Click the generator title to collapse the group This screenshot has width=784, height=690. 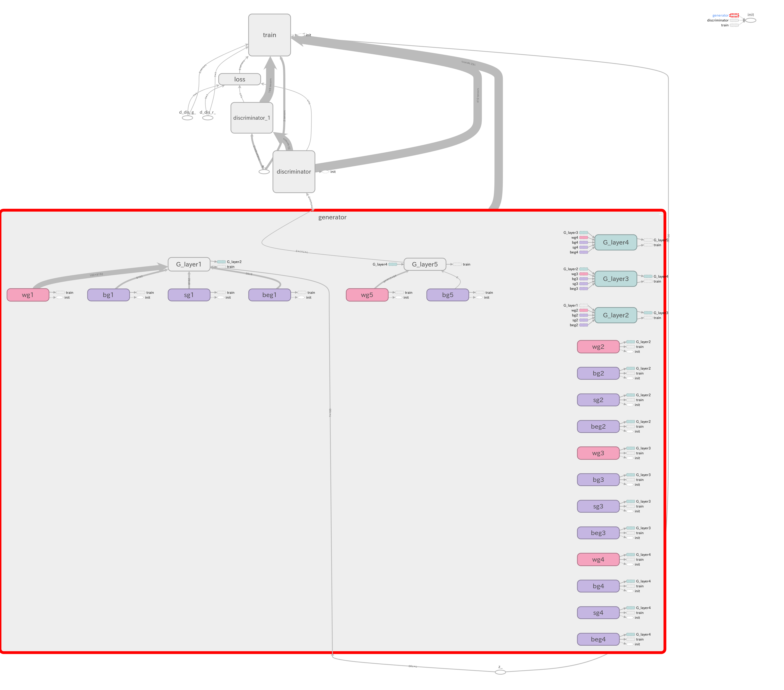pyautogui.click(x=332, y=217)
